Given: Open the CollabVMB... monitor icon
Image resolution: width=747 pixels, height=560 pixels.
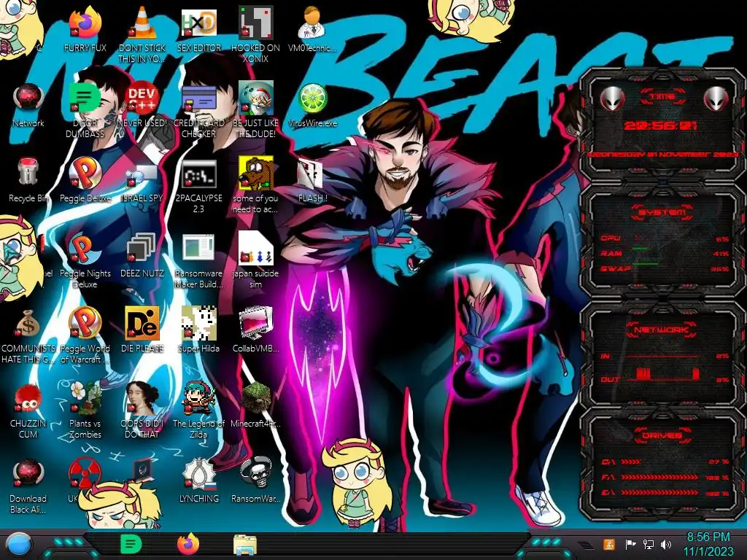Looking at the screenshot, I should click(x=255, y=324).
